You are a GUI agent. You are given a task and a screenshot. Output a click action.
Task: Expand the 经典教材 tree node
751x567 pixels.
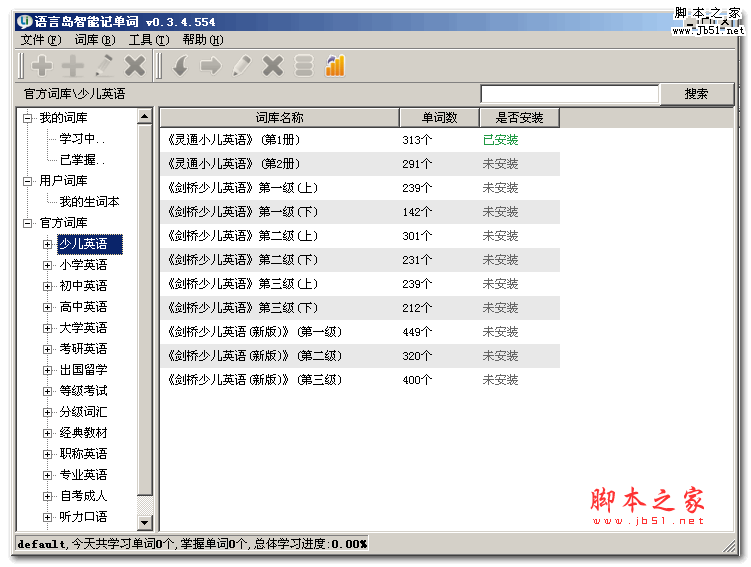tap(47, 433)
